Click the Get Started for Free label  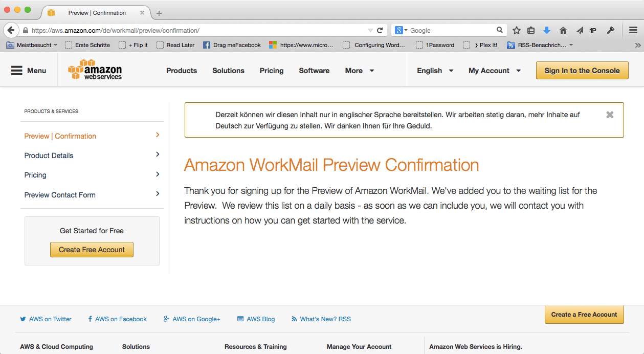click(x=92, y=231)
